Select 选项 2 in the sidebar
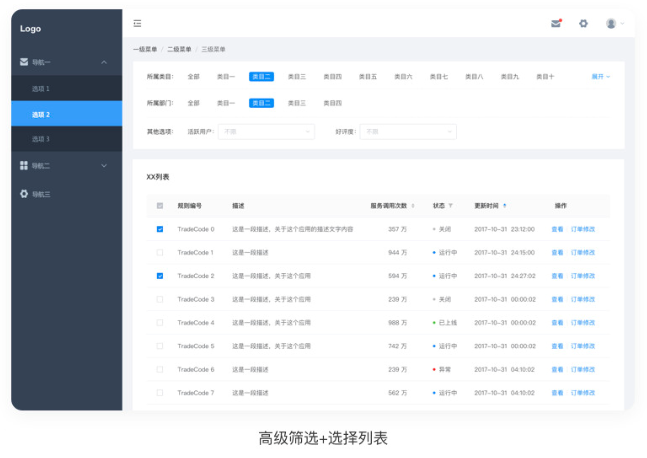This screenshot has width=647, height=458. pos(66,114)
